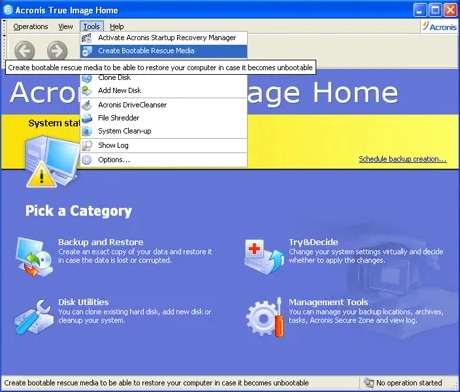The width and height of the screenshot is (460, 392).
Task: Click the DriveCleanser brush icon
Action: click(x=87, y=105)
